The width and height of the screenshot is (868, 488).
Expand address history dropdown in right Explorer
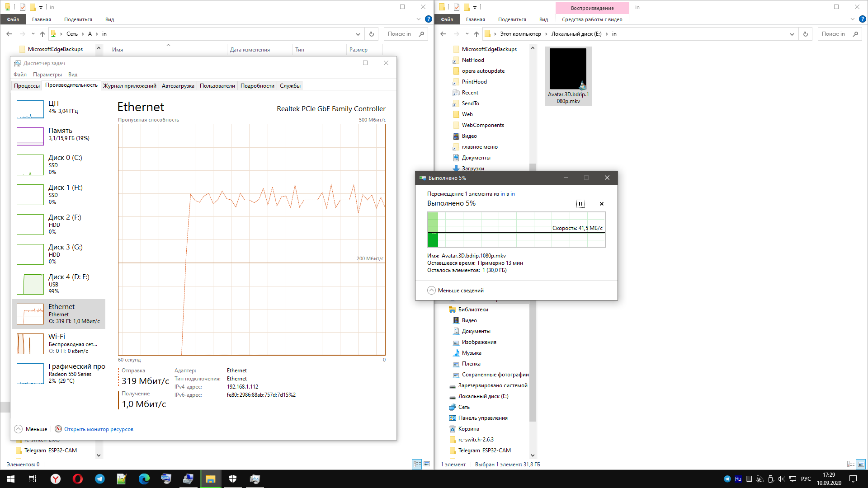point(792,34)
